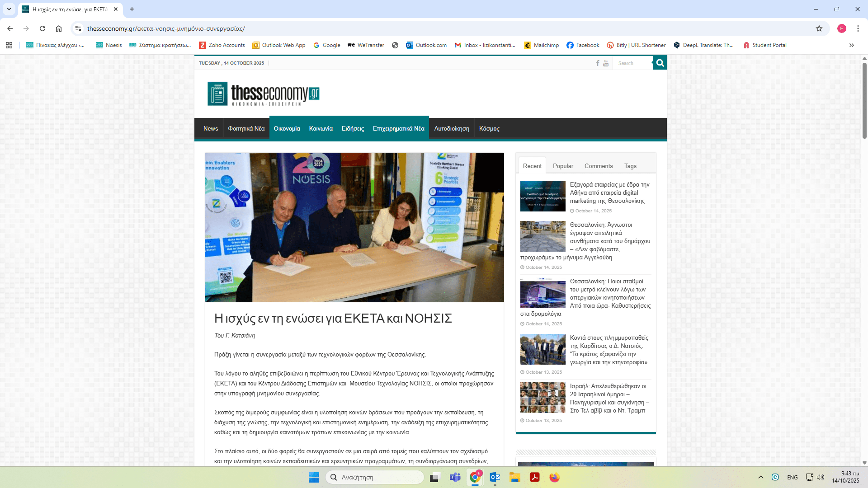Open the YouTube icon in header
The height and width of the screenshot is (488, 868).
pos(606,63)
